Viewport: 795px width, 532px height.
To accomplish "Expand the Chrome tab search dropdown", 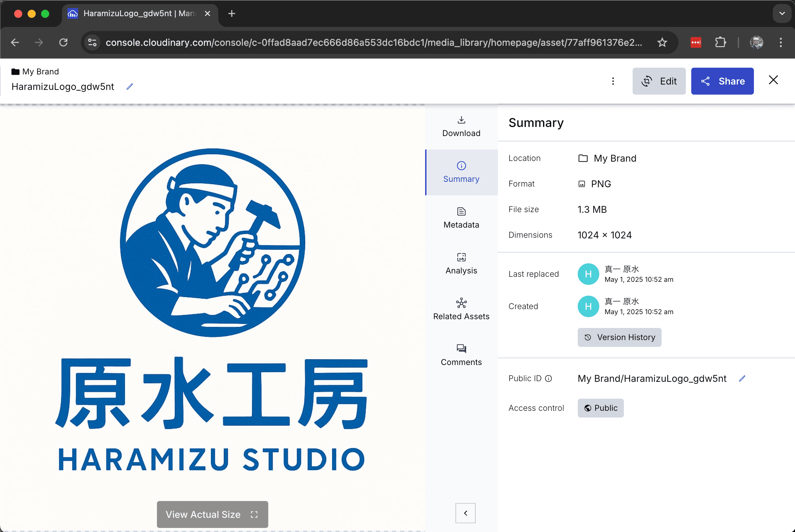I will [782, 13].
